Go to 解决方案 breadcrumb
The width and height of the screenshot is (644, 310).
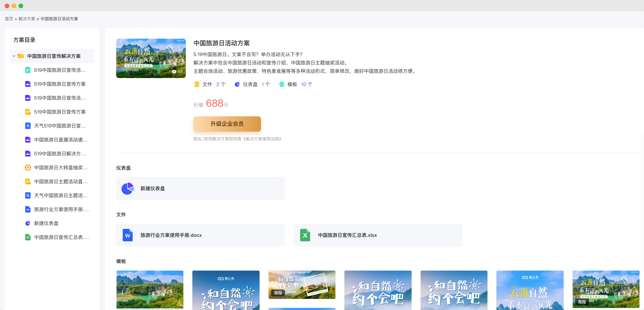[x=27, y=19]
